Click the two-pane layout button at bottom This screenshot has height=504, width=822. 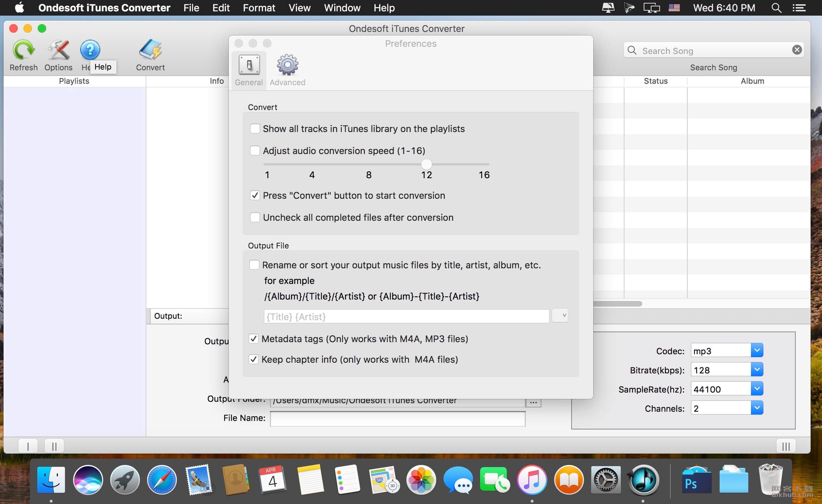54,446
